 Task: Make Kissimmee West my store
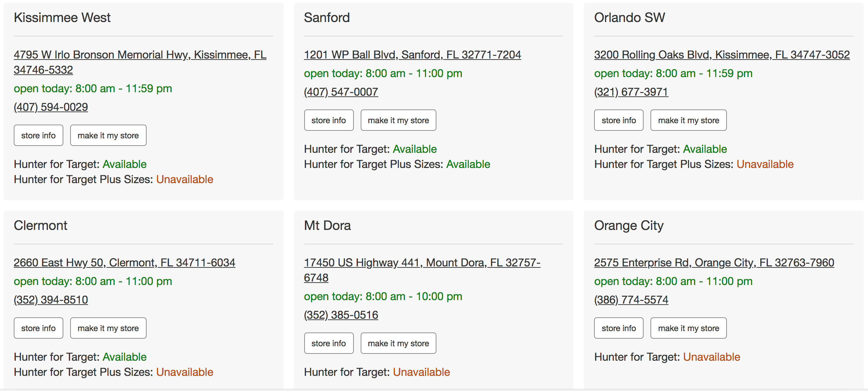(108, 135)
